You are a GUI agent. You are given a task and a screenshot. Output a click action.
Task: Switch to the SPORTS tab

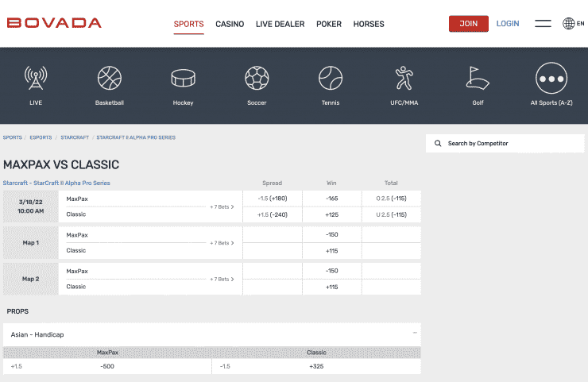pos(188,24)
